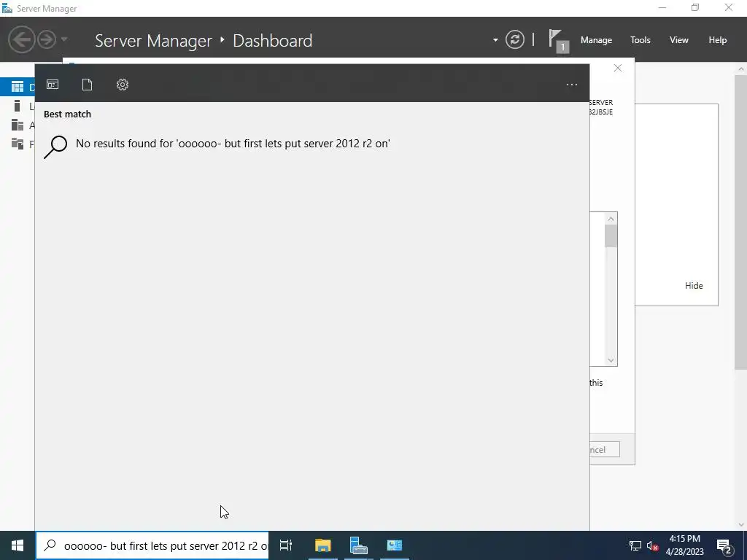Open the Tools menu
747x560 pixels.
(640, 40)
